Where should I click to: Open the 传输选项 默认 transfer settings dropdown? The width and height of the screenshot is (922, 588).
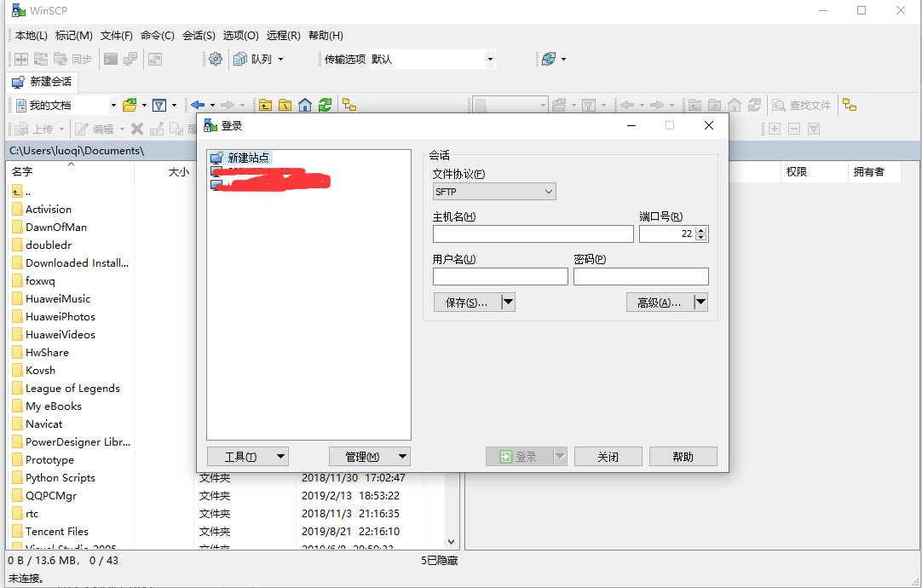coord(491,59)
